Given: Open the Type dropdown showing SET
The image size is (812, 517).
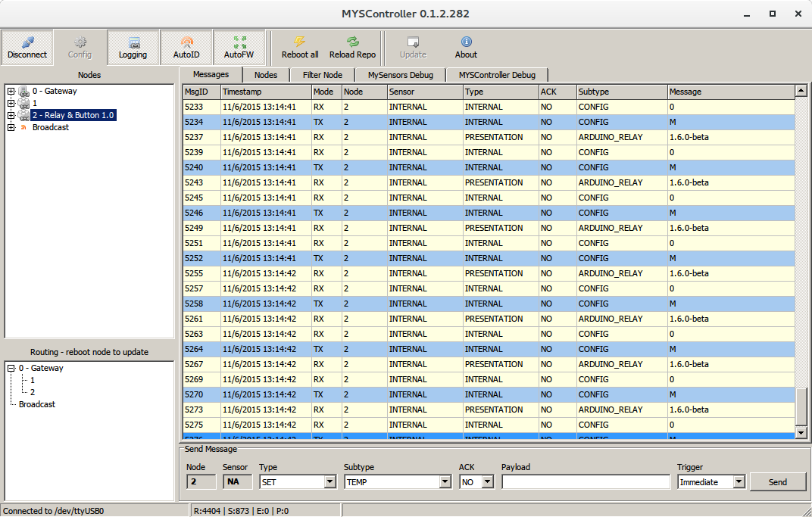Looking at the screenshot, I should coord(330,482).
